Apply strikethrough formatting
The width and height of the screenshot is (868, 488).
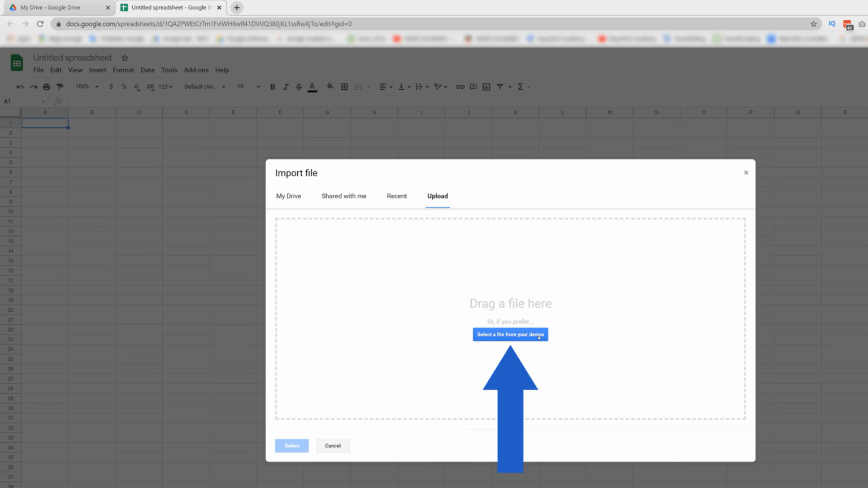[x=299, y=86]
